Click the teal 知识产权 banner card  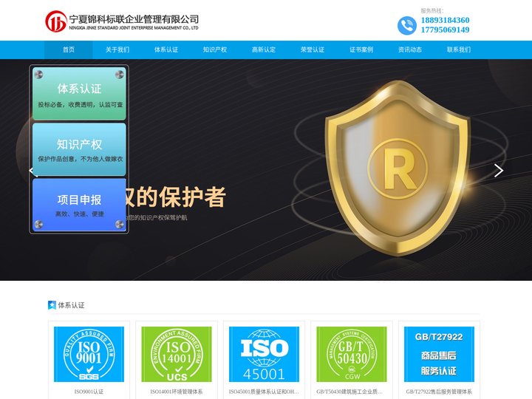79,149
